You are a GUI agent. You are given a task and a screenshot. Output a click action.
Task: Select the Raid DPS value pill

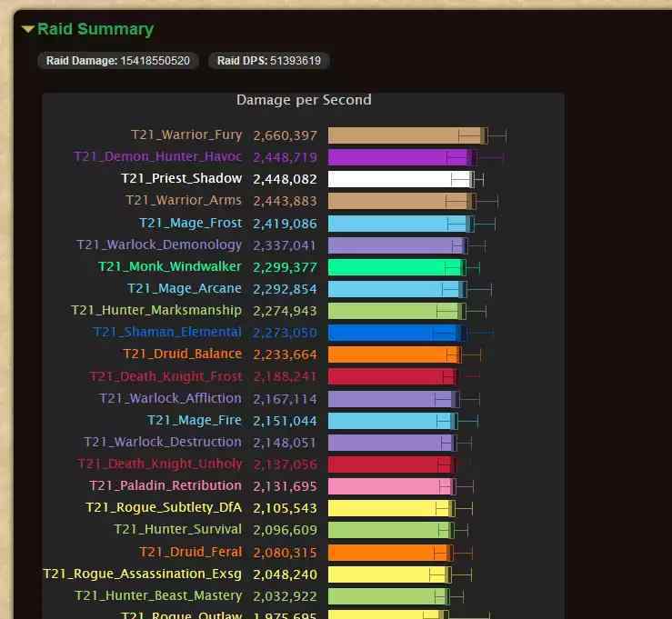coord(269,60)
